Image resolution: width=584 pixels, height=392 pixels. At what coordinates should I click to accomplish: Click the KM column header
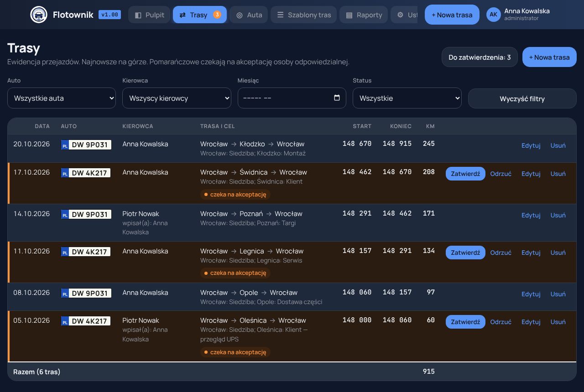click(430, 126)
